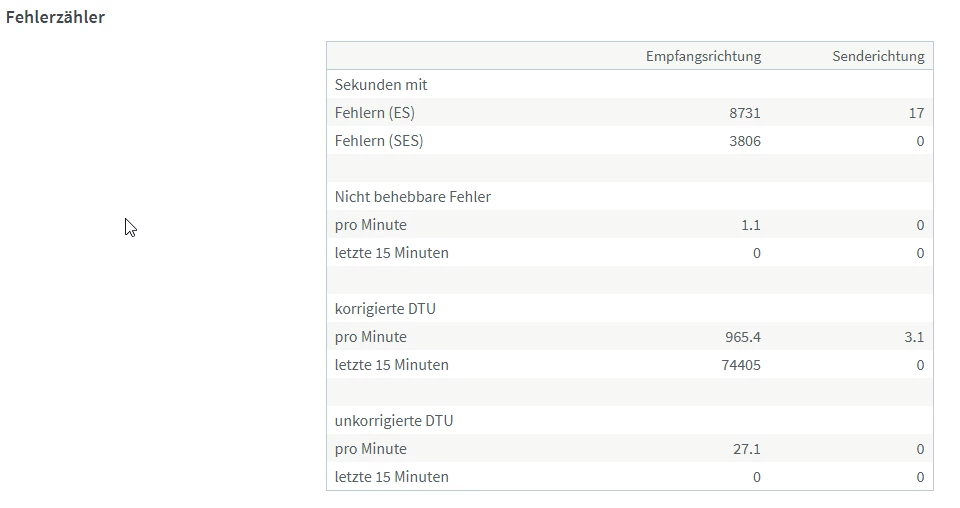Screen dimensions: 960x508
Task: Select the value 1.1 for unrecoverable errors
Action: pos(750,225)
